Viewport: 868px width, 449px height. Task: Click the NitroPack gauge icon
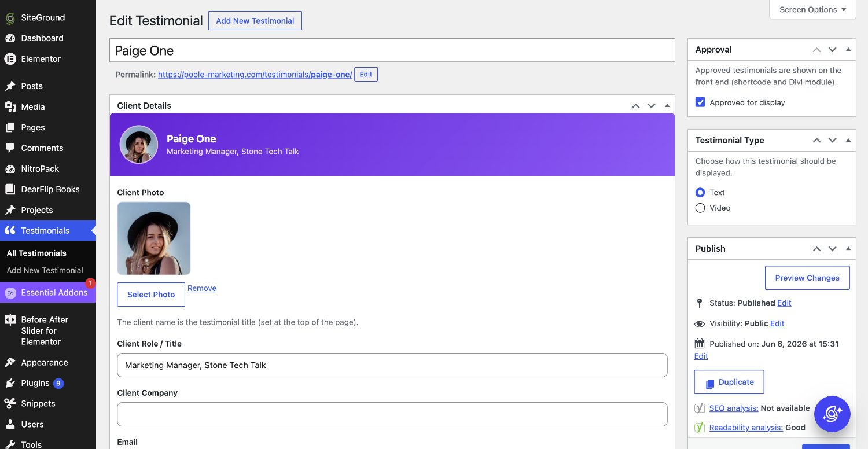10,169
